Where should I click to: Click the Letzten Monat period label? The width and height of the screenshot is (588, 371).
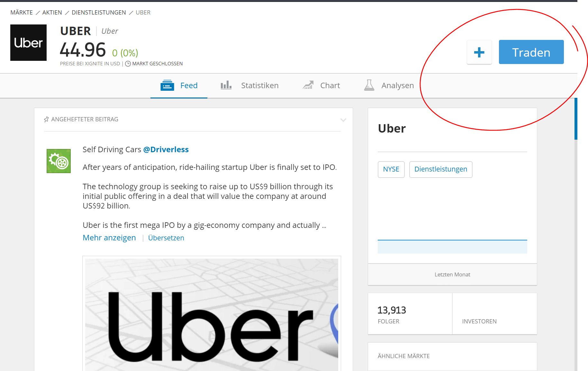(452, 274)
